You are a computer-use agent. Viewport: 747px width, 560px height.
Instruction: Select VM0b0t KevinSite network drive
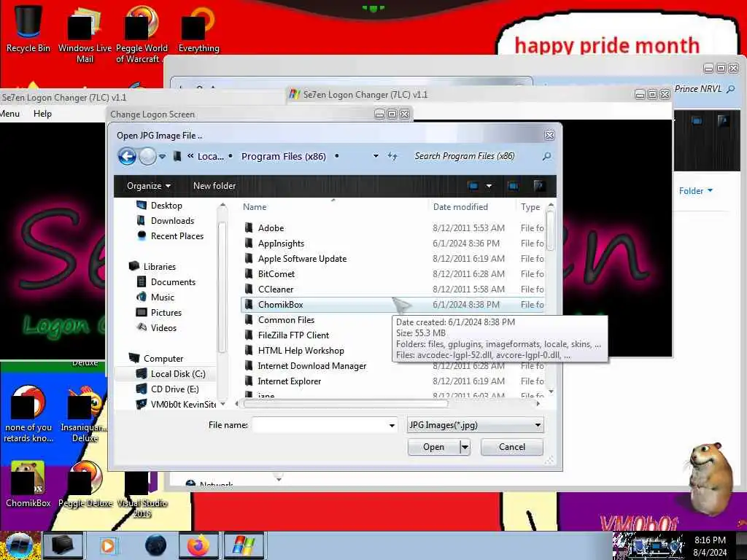(183, 404)
